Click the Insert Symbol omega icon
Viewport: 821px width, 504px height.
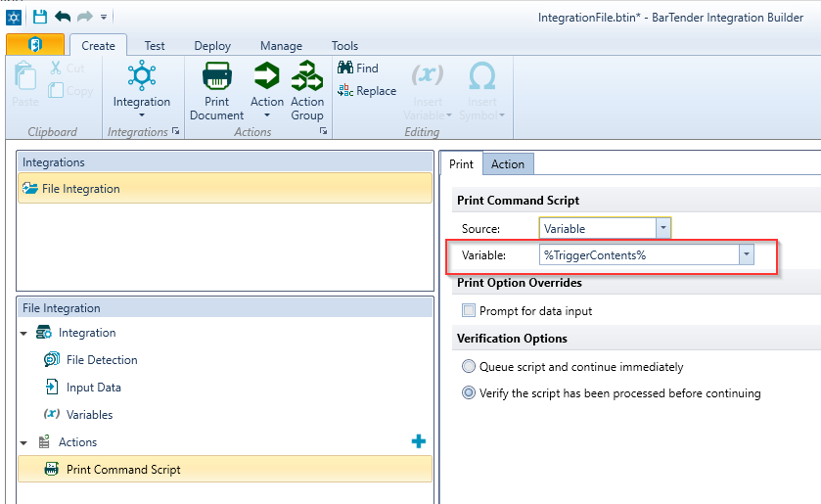pyautogui.click(x=482, y=76)
